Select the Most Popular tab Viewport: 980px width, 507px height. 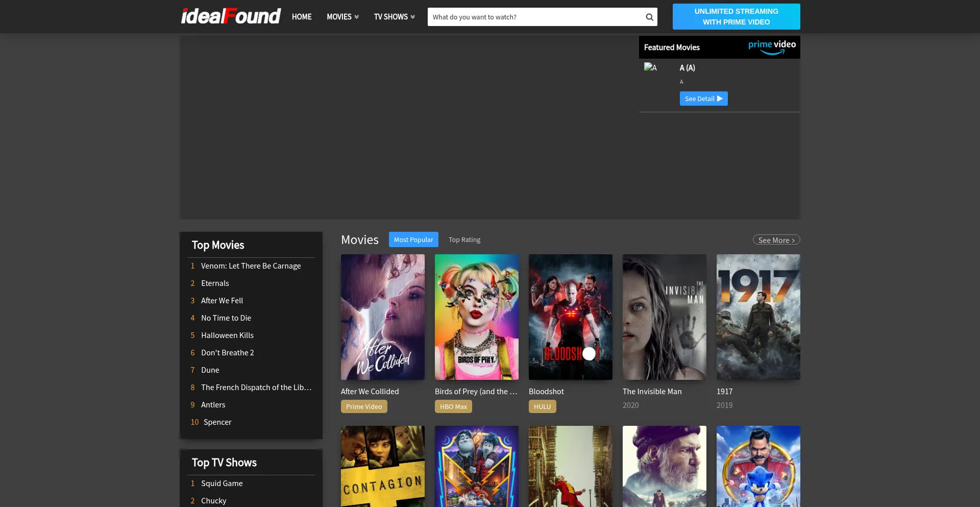[413, 239]
